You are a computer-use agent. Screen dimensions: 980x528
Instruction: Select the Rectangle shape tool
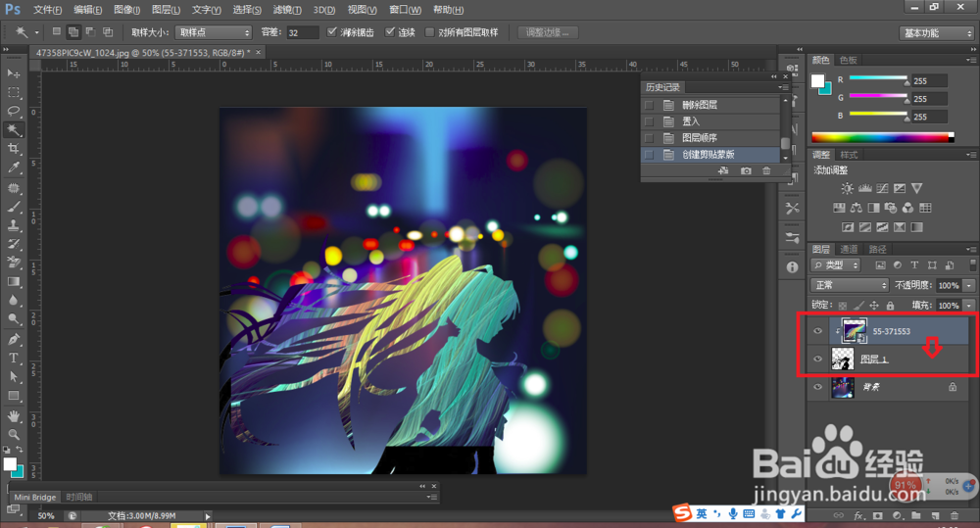pyautogui.click(x=13, y=396)
